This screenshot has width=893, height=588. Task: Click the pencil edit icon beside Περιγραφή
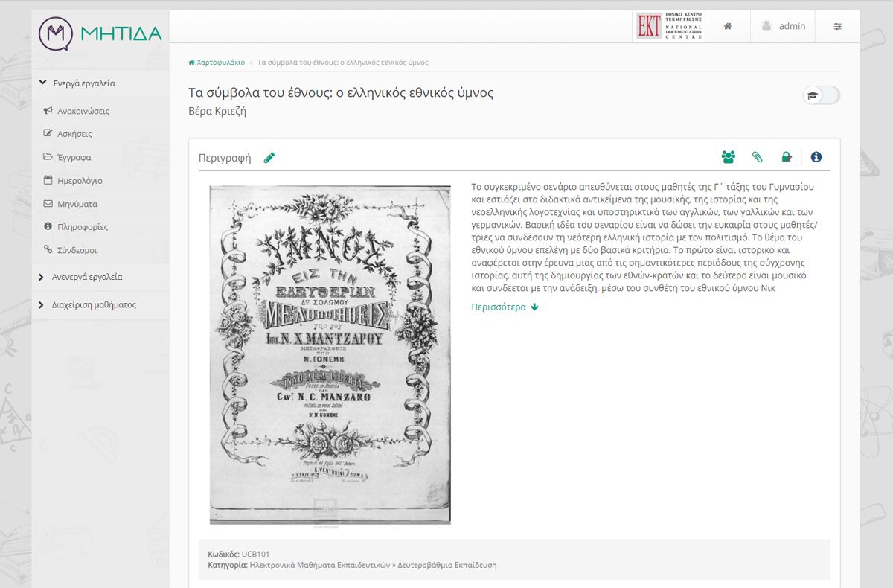(x=269, y=158)
